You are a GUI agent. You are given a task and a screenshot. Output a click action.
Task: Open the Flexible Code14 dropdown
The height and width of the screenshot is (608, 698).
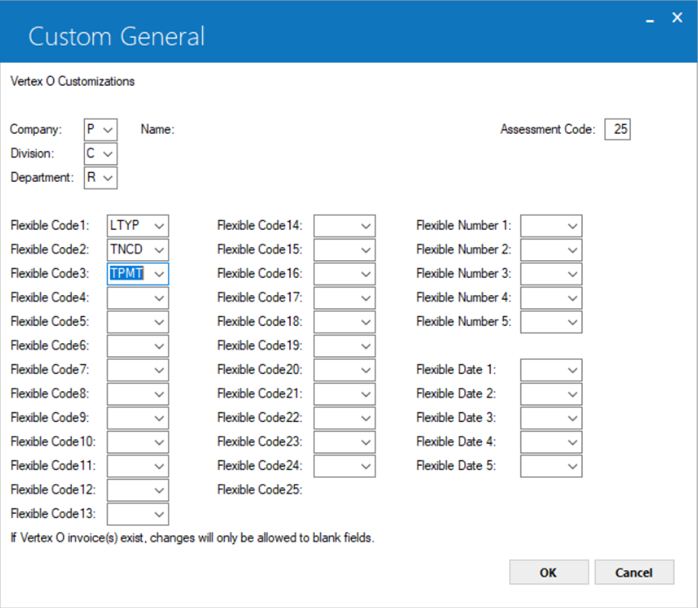344,226
